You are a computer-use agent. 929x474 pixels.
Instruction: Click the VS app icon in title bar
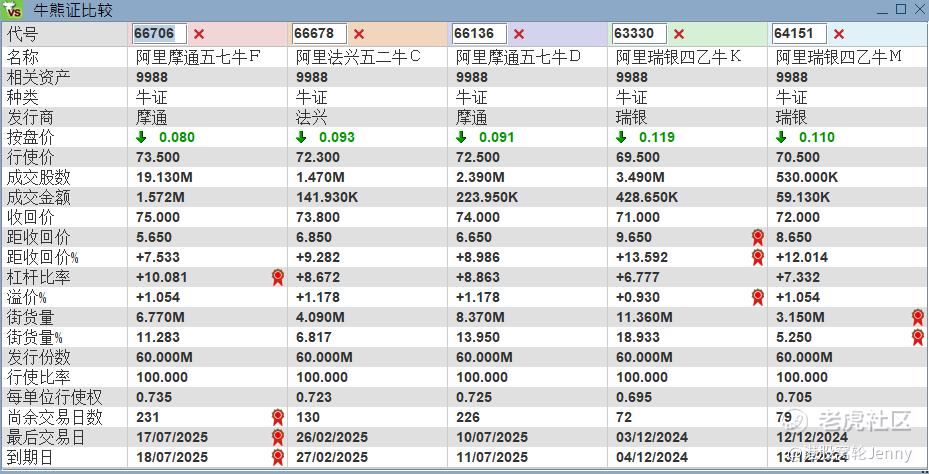tap(12, 10)
